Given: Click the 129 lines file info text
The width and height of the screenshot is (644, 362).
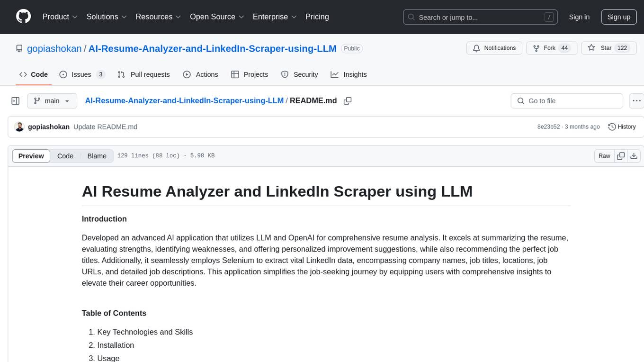Looking at the screenshot, I should 166,156.
